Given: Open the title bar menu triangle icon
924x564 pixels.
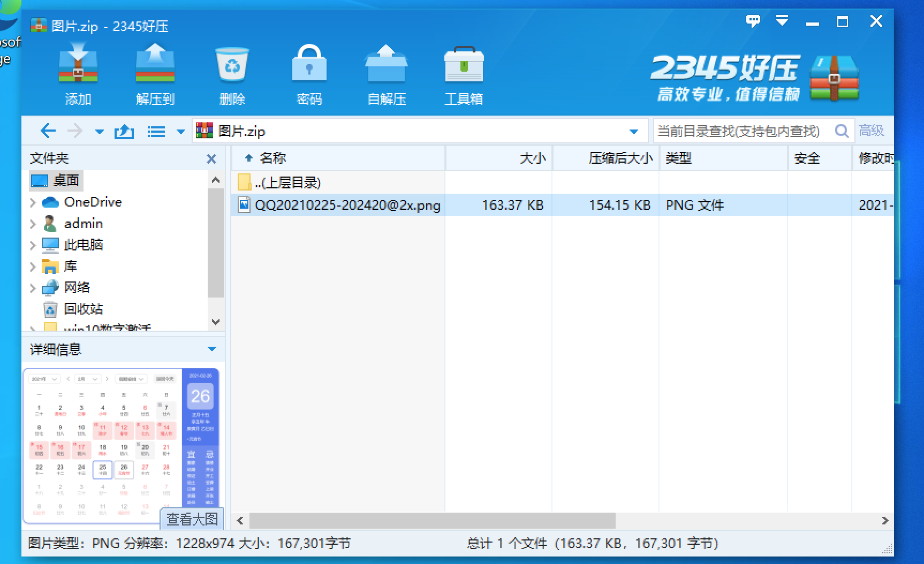Looking at the screenshot, I should point(782,21).
